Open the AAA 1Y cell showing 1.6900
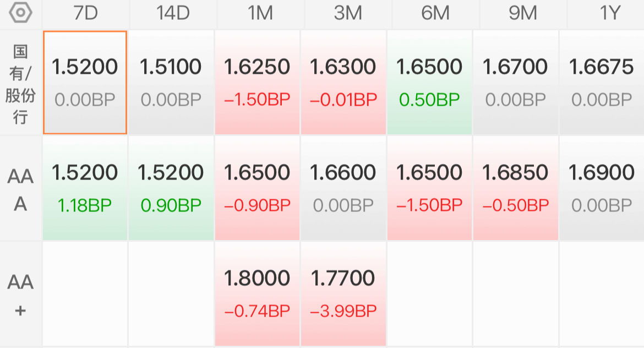644x348 pixels. 602,188
